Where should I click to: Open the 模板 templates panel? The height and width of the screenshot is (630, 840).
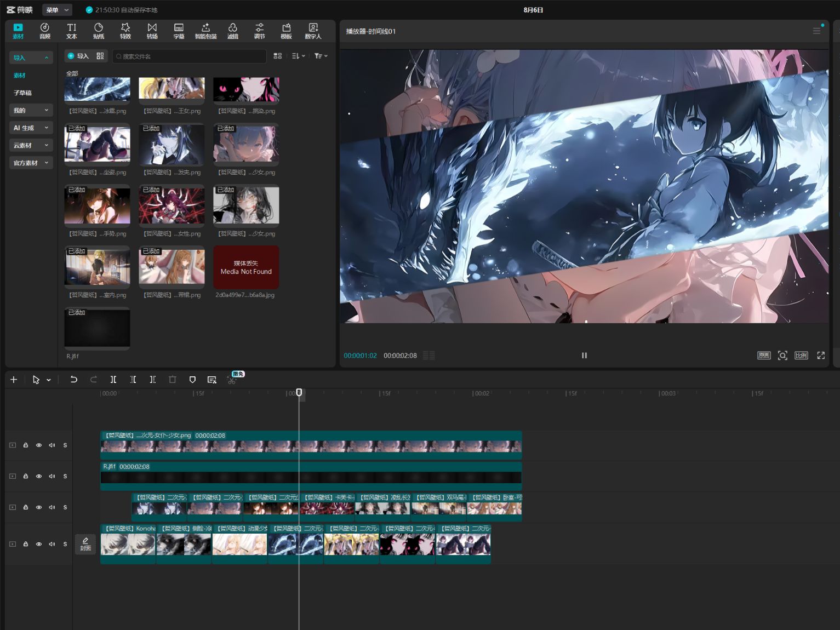point(286,31)
